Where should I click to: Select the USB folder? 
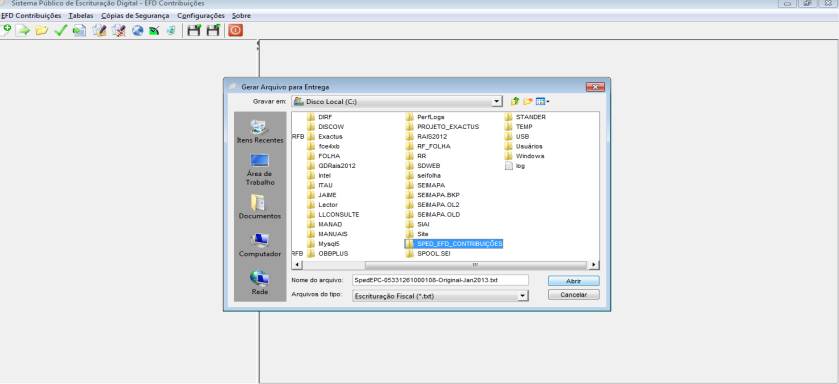click(x=517, y=136)
